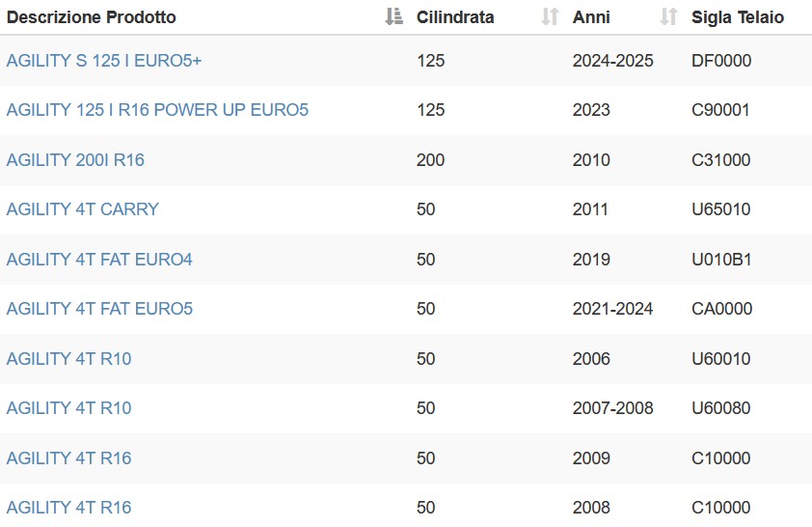
Task: Open AGILITY 4T R16 from year 2009
Action: click(68, 458)
